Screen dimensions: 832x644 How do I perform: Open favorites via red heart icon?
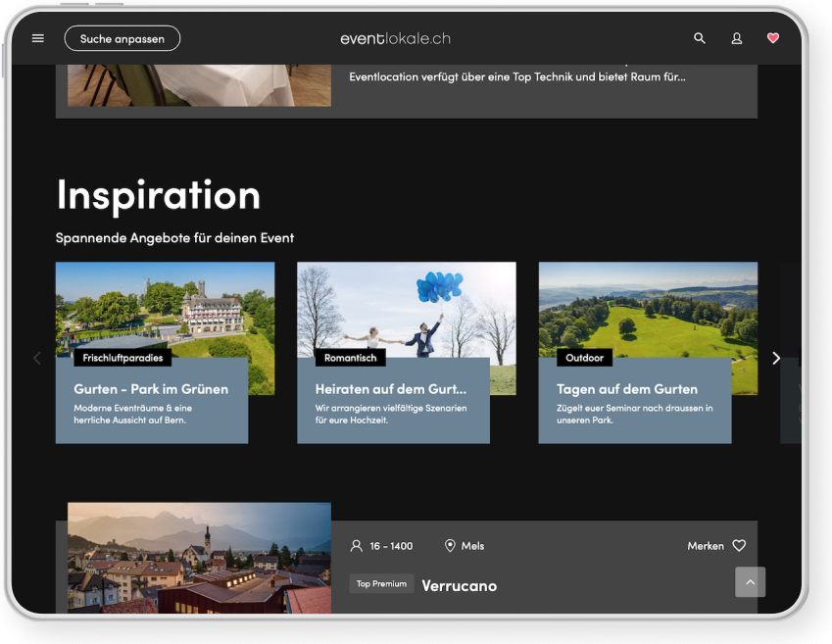773,37
